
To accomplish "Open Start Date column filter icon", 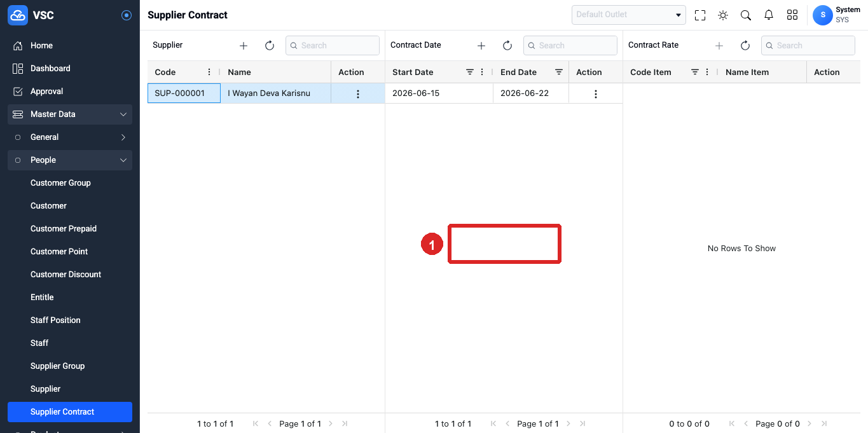I will tap(470, 72).
